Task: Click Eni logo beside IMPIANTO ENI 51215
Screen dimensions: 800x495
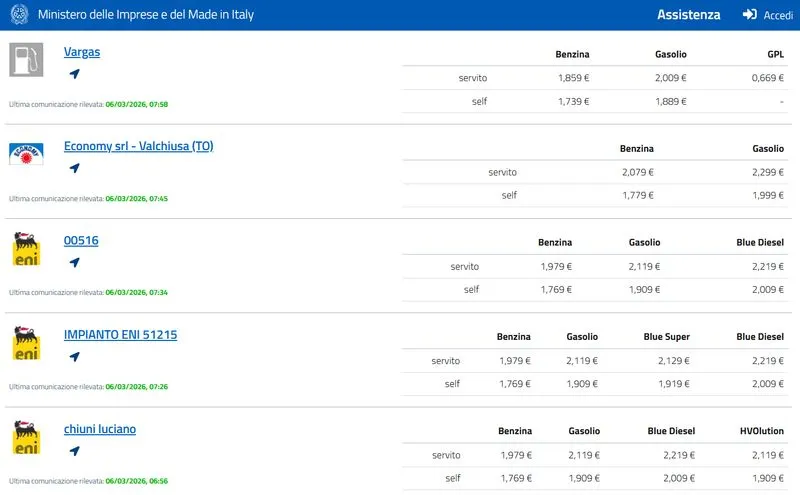Action: pyautogui.click(x=26, y=343)
